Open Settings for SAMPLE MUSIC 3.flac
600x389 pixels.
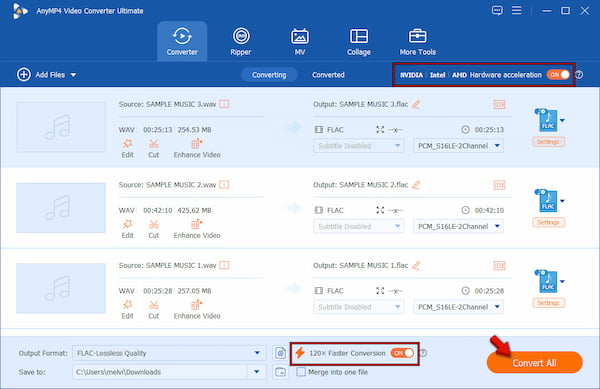pyautogui.click(x=548, y=142)
